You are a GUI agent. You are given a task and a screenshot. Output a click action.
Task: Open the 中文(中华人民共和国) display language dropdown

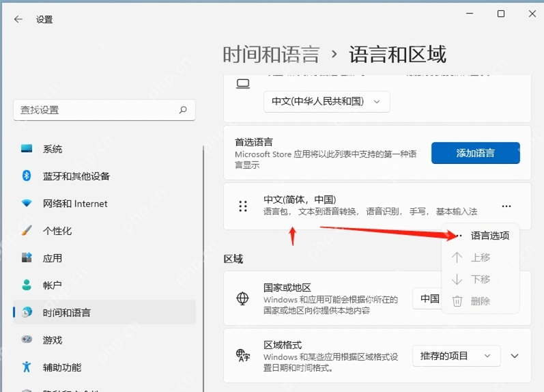coord(327,101)
